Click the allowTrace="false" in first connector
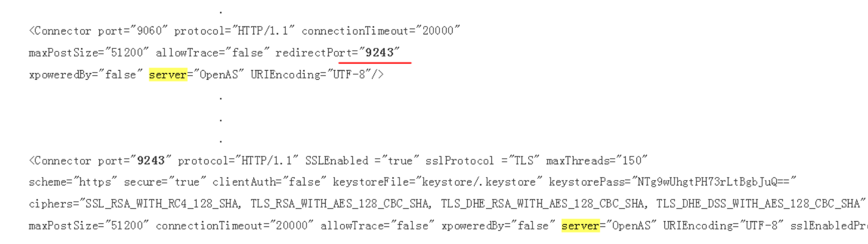The height and width of the screenshot is (244, 868). point(212,53)
